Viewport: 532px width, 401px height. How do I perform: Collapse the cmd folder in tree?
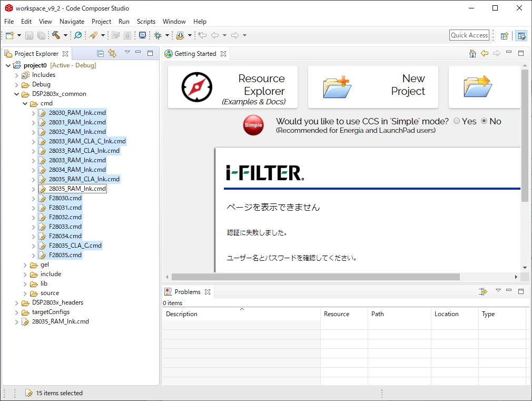[26, 103]
